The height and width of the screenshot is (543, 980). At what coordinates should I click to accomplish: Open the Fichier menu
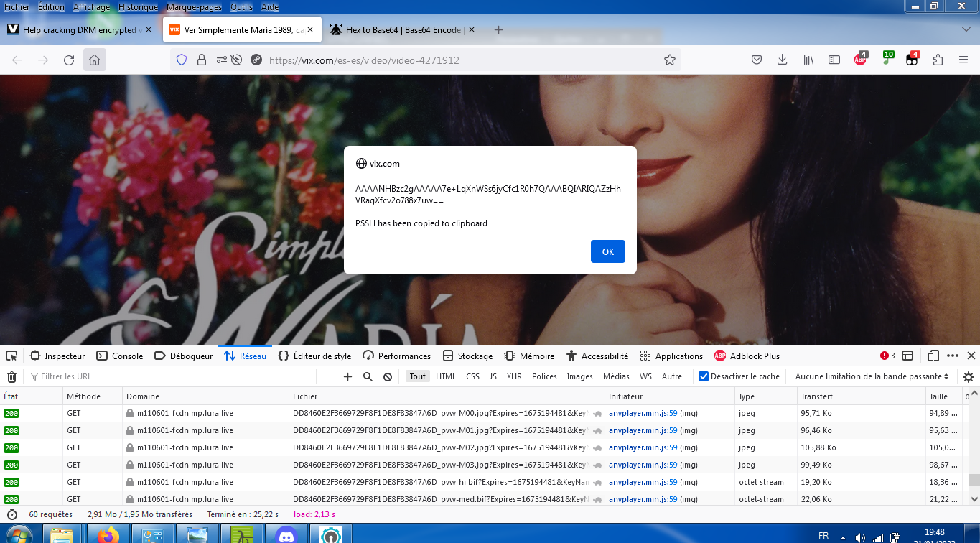click(x=17, y=7)
